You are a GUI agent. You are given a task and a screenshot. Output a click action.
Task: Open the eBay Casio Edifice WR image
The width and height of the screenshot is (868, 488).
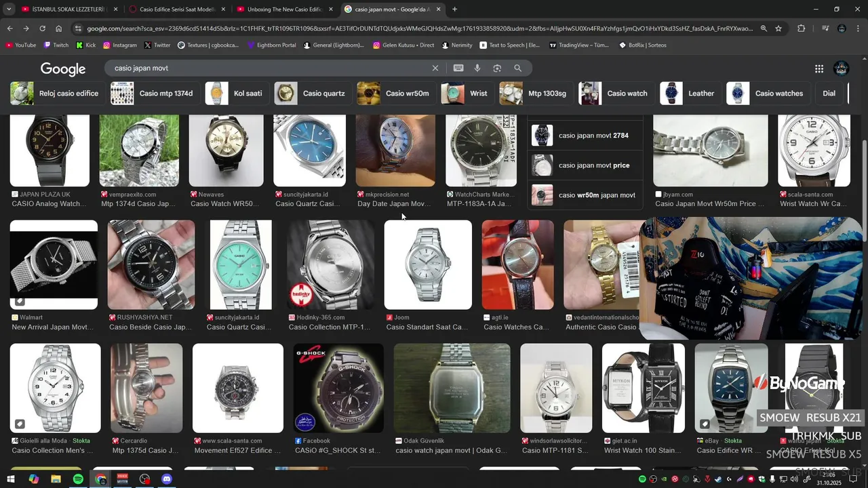(x=731, y=388)
